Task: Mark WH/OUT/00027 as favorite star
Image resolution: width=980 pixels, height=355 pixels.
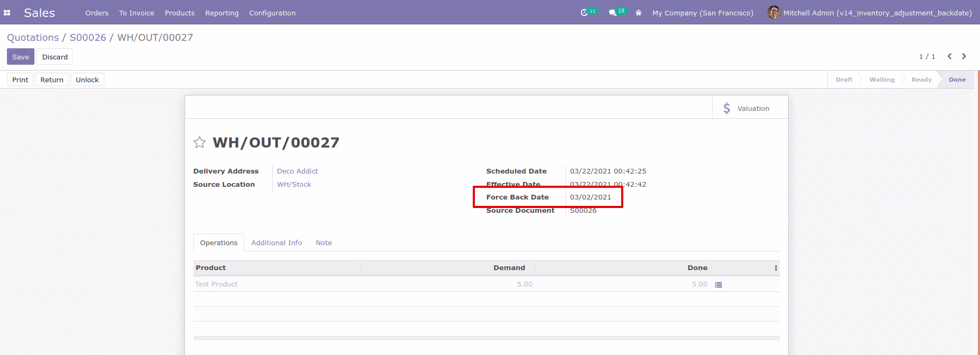Action: pyautogui.click(x=199, y=142)
